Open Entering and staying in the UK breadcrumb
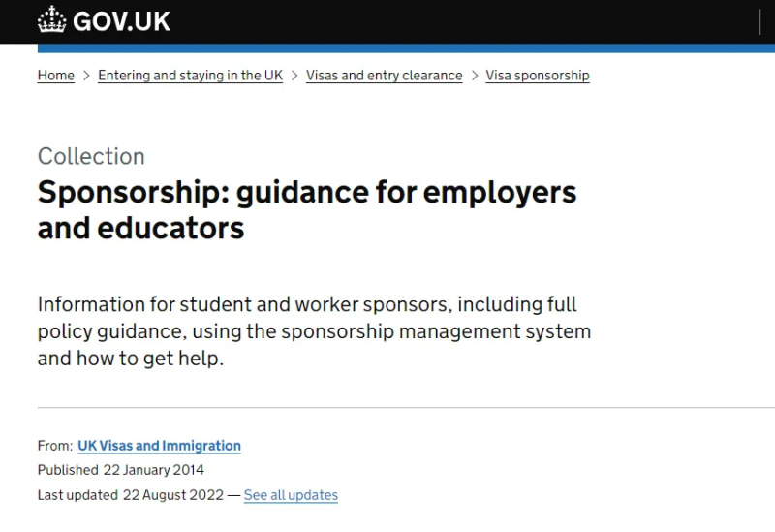 pyautogui.click(x=190, y=76)
